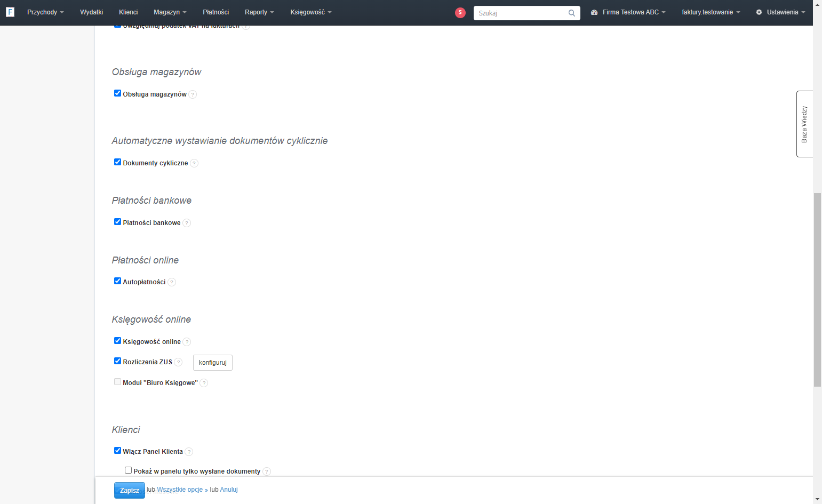Expand the Raporty dropdown menu
Screen dimensions: 822x504
click(259, 12)
